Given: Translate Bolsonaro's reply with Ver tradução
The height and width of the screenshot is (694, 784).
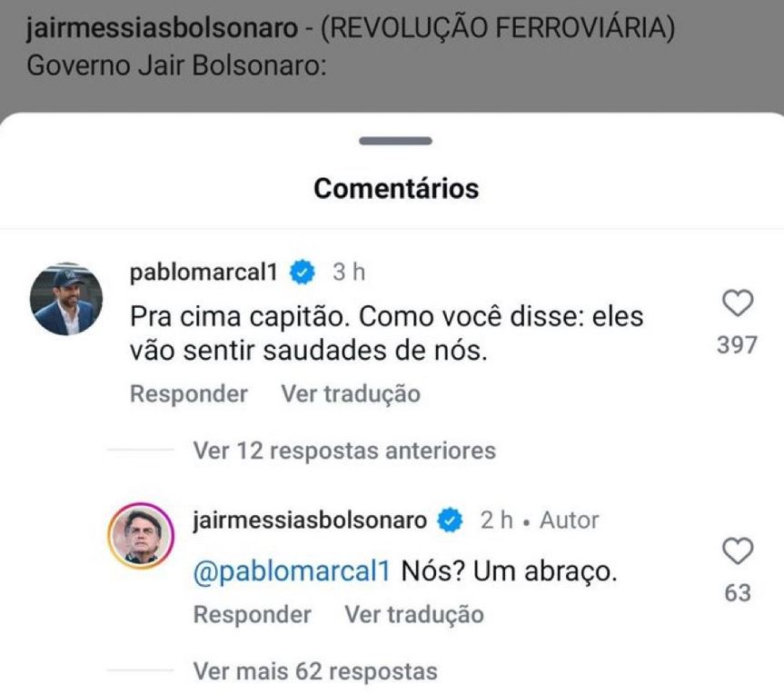Looking at the screenshot, I should (414, 614).
